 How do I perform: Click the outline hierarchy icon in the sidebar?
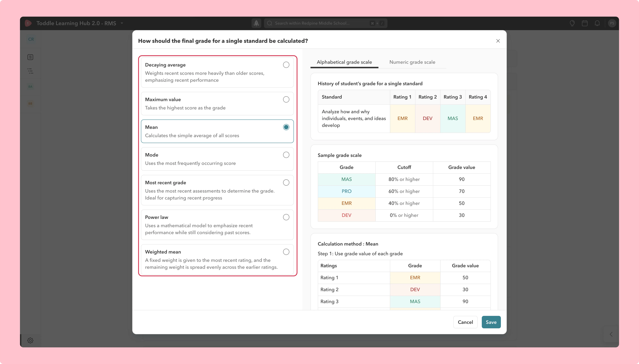(30, 71)
